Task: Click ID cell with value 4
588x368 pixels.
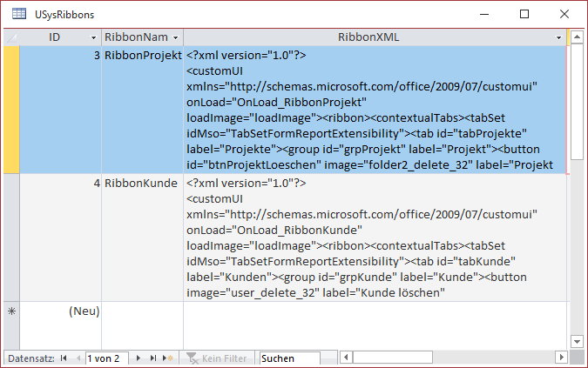Action: click(x=60, y=238)
